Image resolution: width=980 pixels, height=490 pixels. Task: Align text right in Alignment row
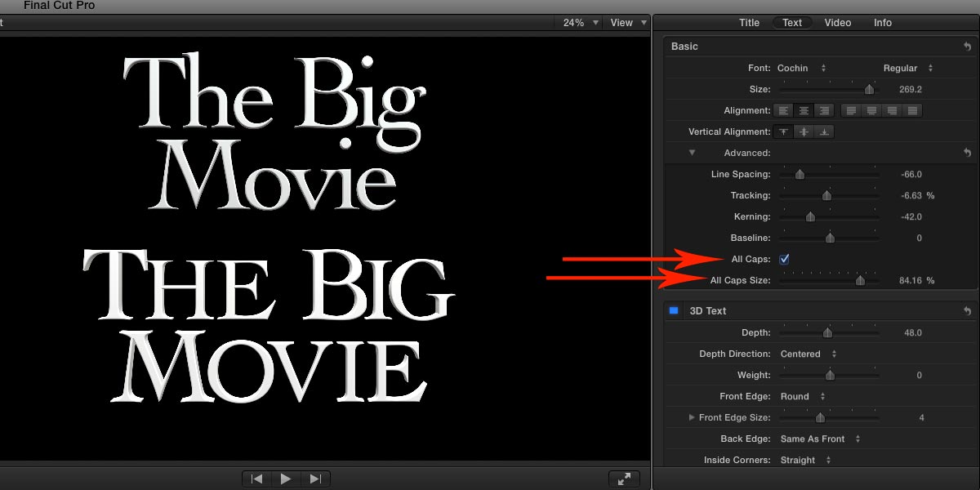(x=823, y=110)
